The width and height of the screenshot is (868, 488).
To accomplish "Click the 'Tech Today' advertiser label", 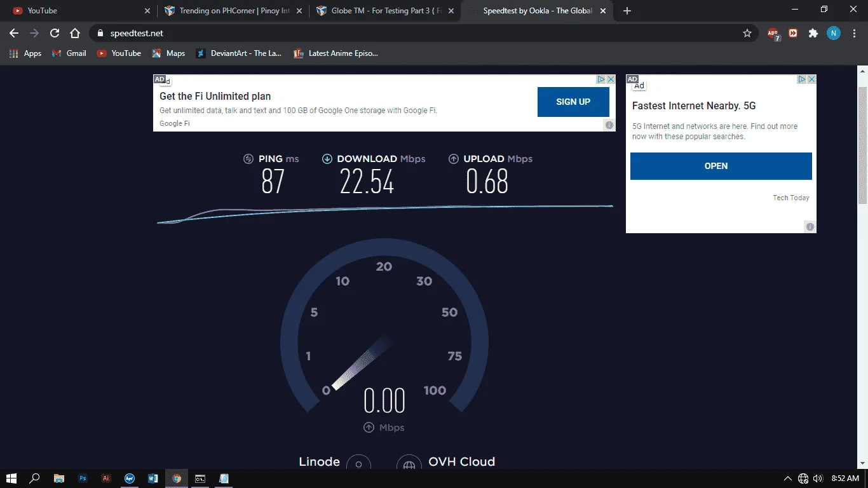I will tap(791, 198).
